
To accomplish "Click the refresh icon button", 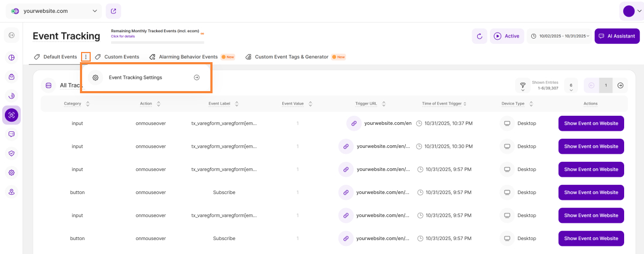I will tap(479, 36).
